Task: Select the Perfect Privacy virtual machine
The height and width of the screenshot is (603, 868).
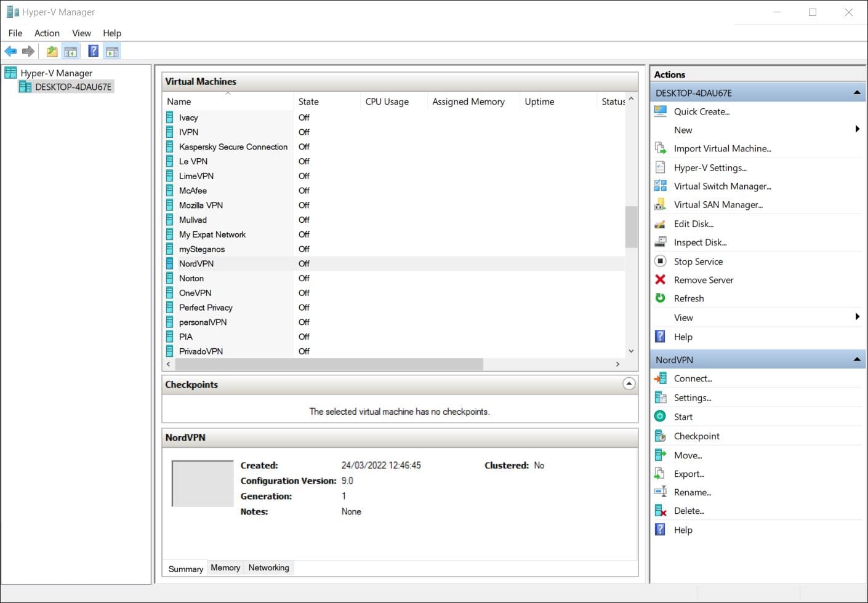Action: (394, 308)
